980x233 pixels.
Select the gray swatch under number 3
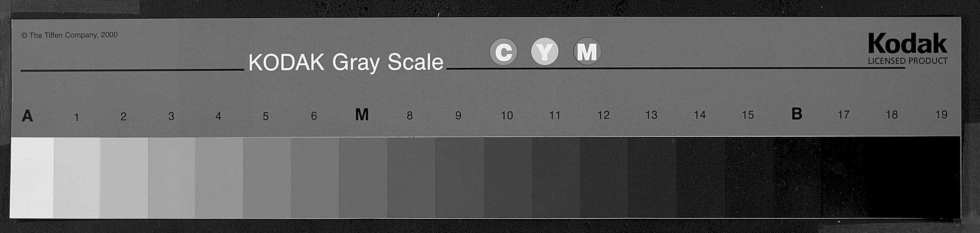click(x=171, y=177)
